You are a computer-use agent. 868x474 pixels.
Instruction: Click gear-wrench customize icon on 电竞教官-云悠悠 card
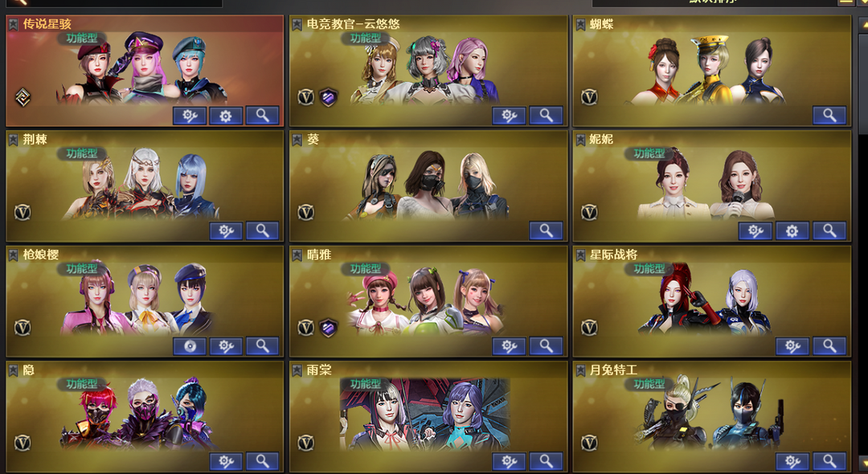509,116
